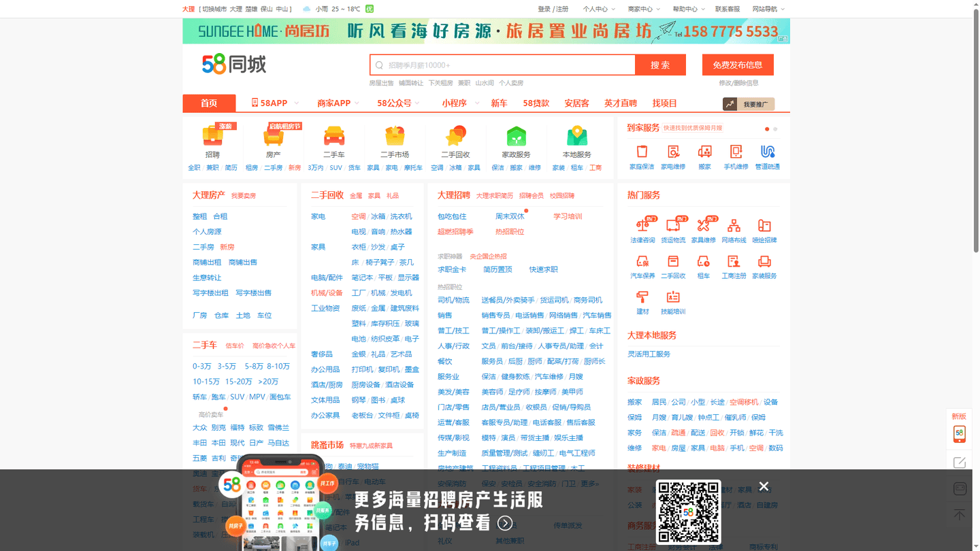Go to the 英才直聘 nav item
980x551 pixels.
(x=621, y=103)
